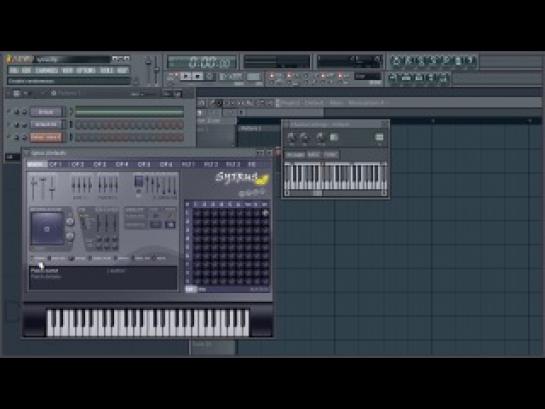Screen dimensions: 545x409
Task: Click the preview keyboard in Channel settings
Action: 335,176
